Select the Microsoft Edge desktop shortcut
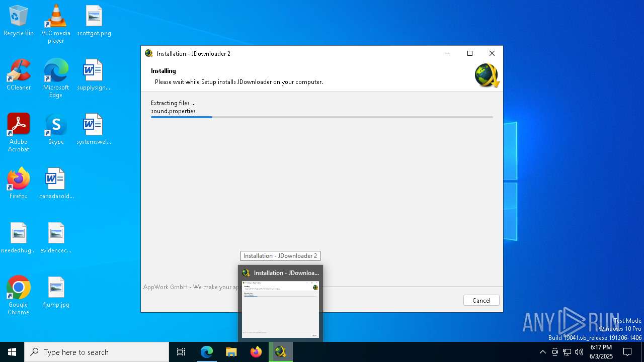 tap(56, 78)
